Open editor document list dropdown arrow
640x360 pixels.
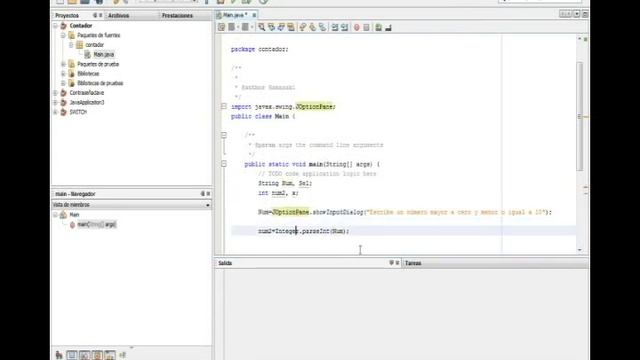pyautogui.click(x=576, y=14)
